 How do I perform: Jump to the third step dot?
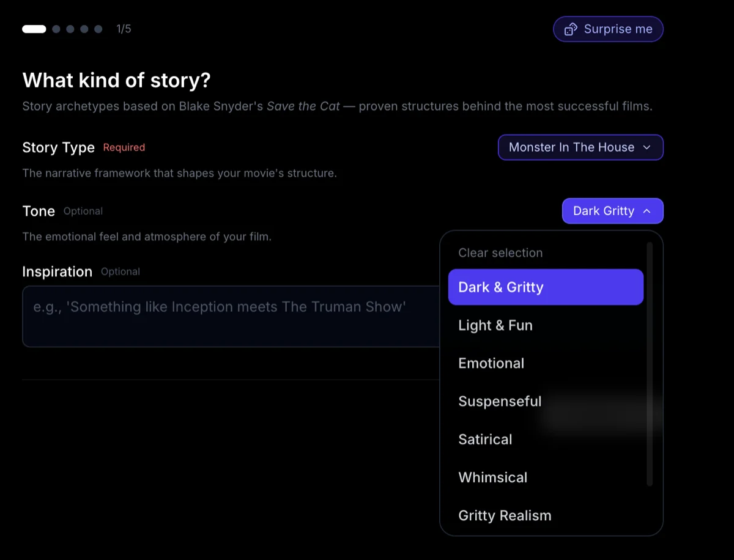pyautogui.click(x=70, y=29)
